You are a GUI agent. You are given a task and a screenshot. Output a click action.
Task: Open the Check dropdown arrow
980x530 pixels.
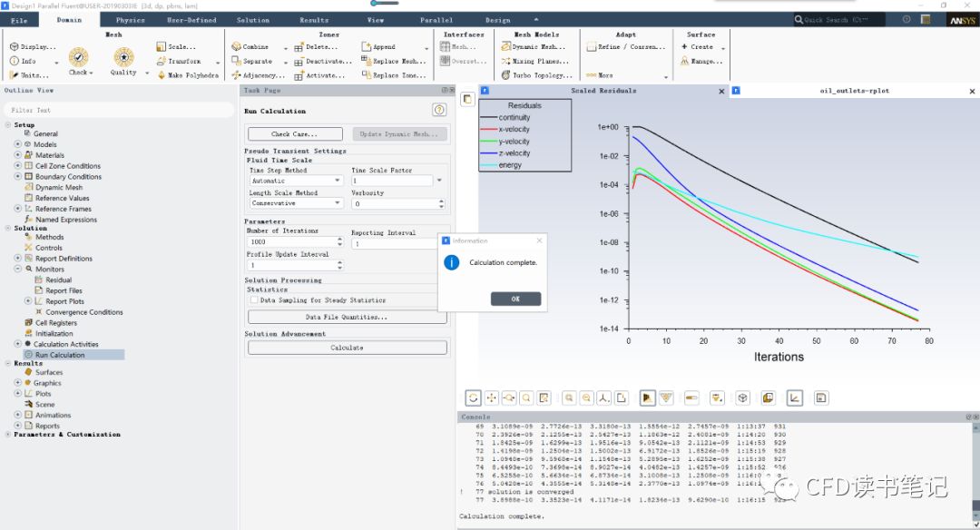(x=92, y=74)
